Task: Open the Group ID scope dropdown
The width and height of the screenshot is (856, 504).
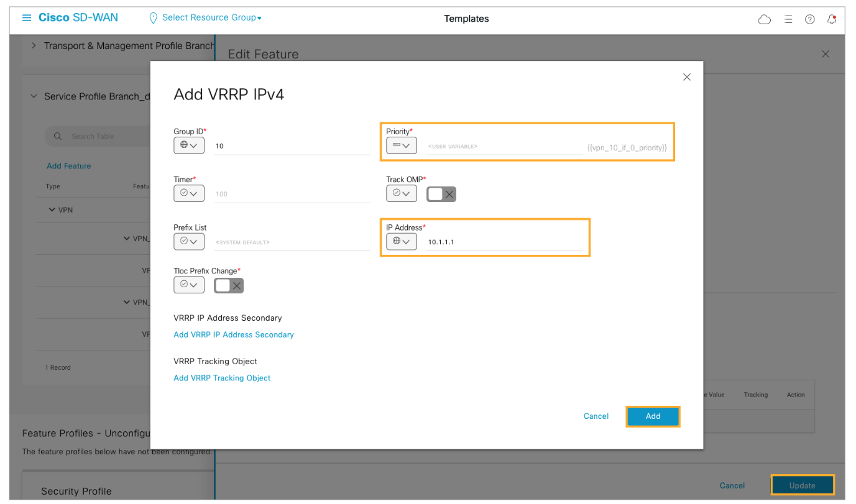Action: [x=188, y=145]
